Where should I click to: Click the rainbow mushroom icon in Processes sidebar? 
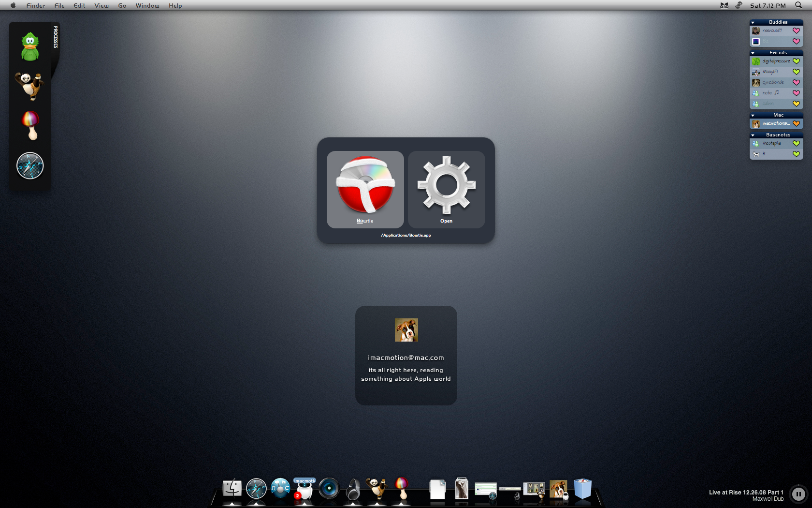pos(30,125)
